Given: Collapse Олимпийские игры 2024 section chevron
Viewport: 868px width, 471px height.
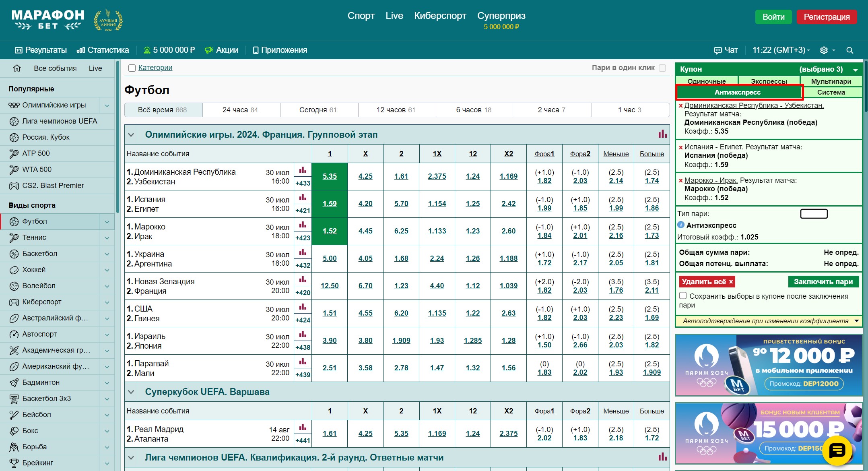Looking at the screenshot, I should click(131, 134).
